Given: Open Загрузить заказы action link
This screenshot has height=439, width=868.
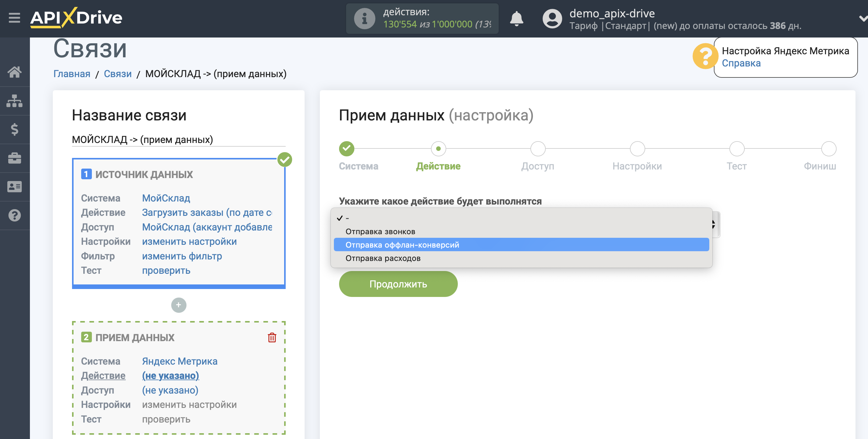Looking at the screenshot, I should click(207, 212).
